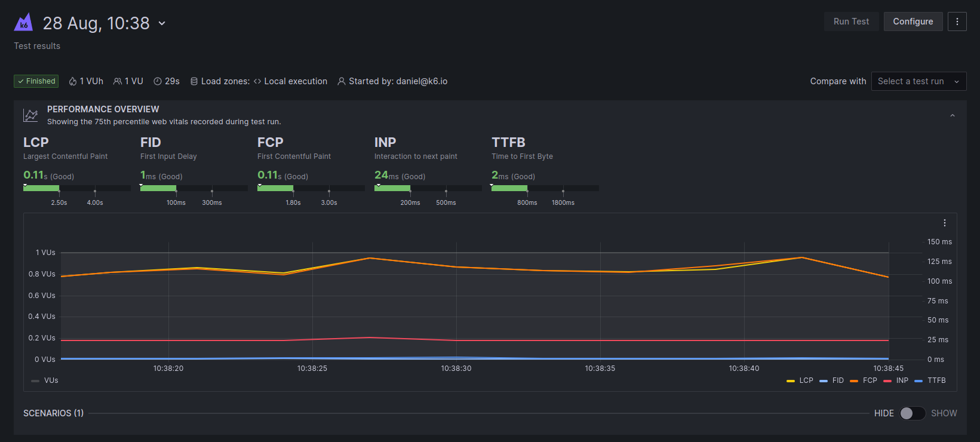Image resolution: width=980 pixels, height=442 pixels.
Task: Toggle the VUs series in legend
Action: pos(45,380)
